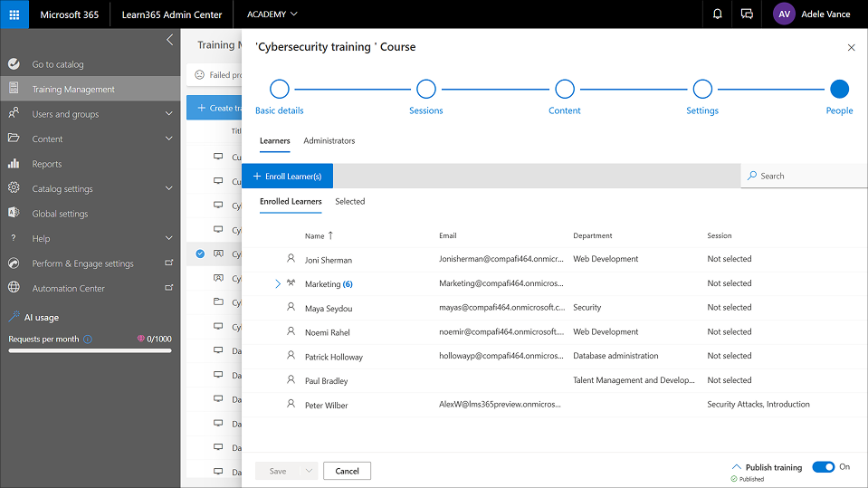Click the Perform & Engage settings icon
This screenshot has height=488, width=868.
coord(14,263)
